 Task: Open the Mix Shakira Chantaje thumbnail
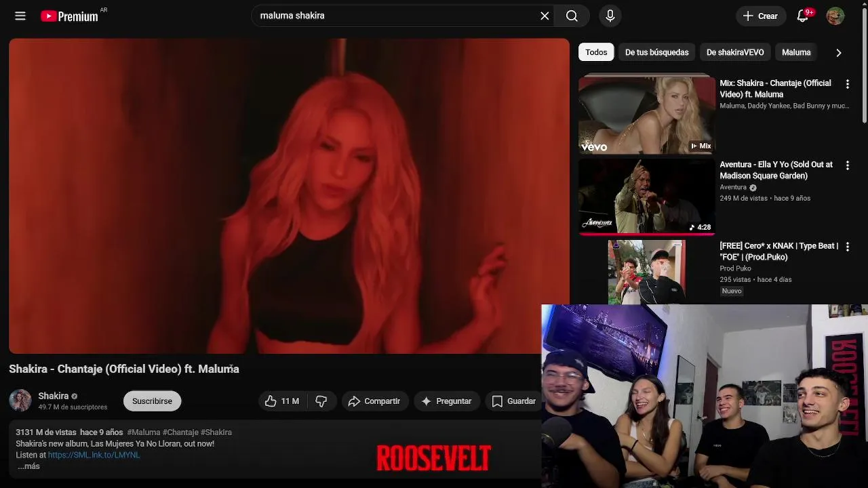[x=646, y=115]
